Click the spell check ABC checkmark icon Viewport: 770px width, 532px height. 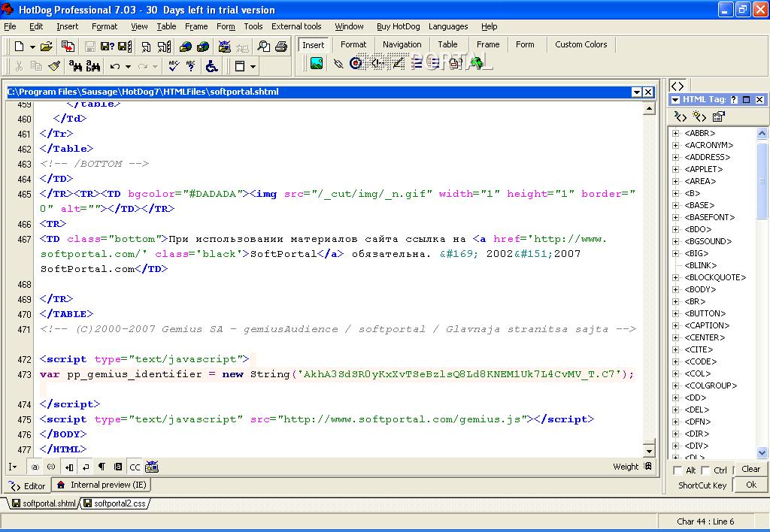coord(174,66)
